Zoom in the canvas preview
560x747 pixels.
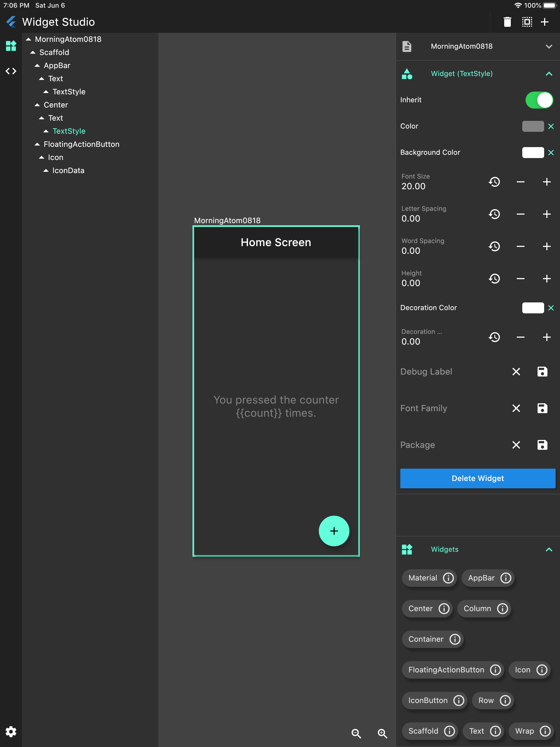382,733
